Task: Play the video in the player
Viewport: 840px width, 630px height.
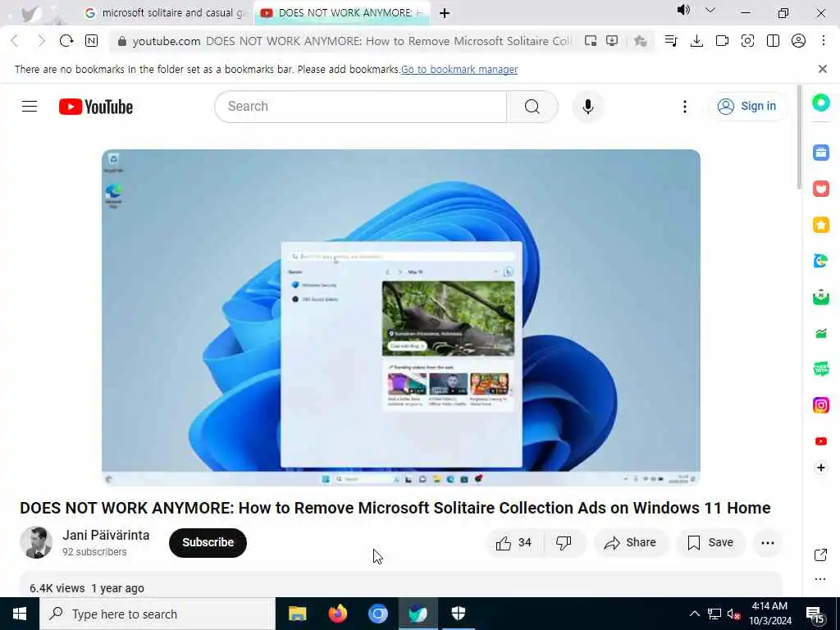Action: pyautogui.click(x=400, y=317)
